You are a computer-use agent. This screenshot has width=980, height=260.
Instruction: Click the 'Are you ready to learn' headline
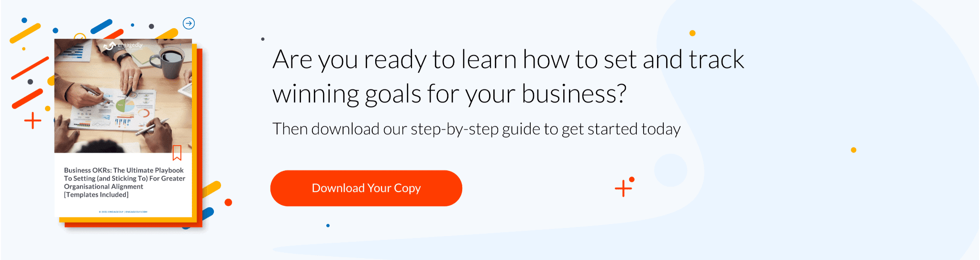(508, 76)
